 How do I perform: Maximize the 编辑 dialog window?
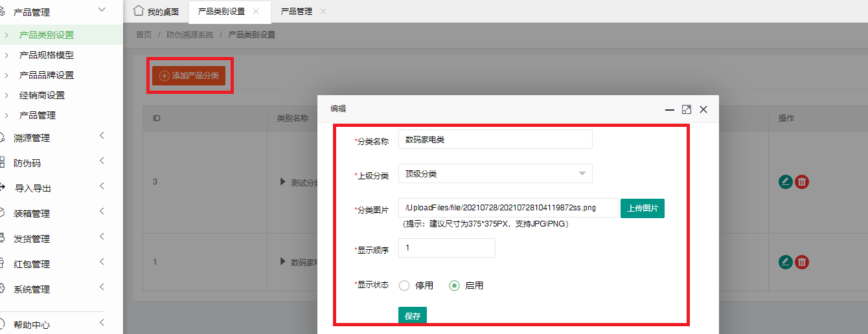[687, 110]
